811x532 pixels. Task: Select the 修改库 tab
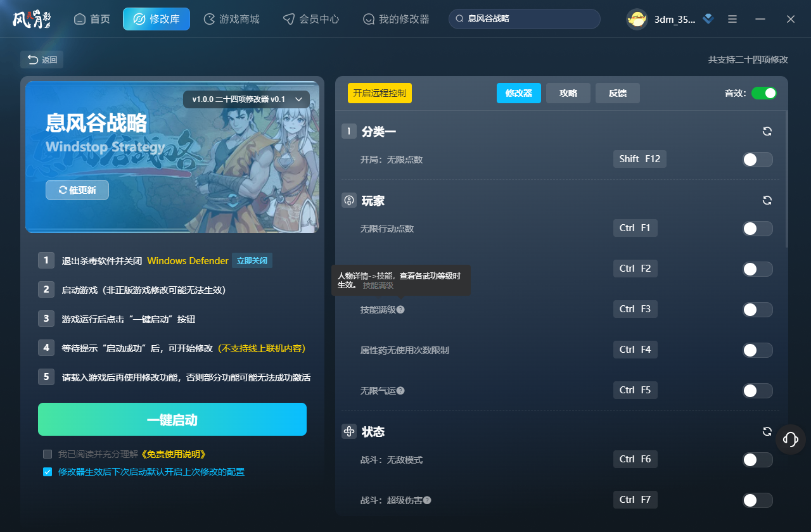pos(156,19)
